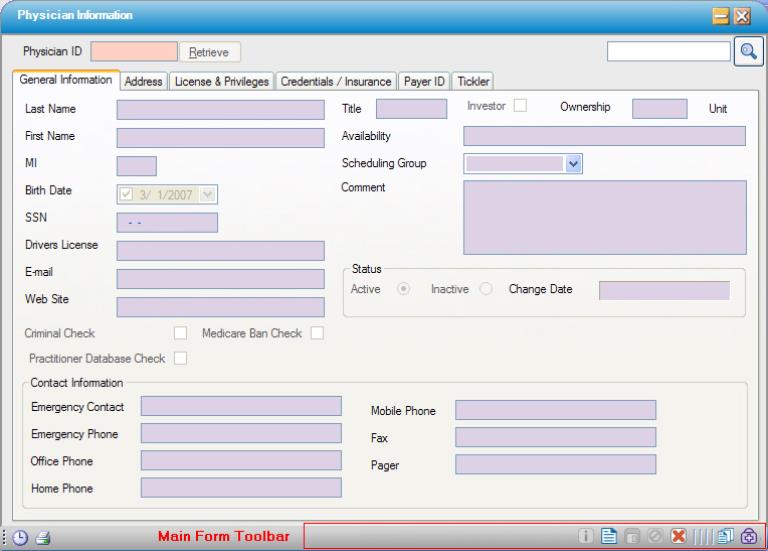Click the magnifying glass search icon
This screenshot has width=768, height=551.
(747, 51)
